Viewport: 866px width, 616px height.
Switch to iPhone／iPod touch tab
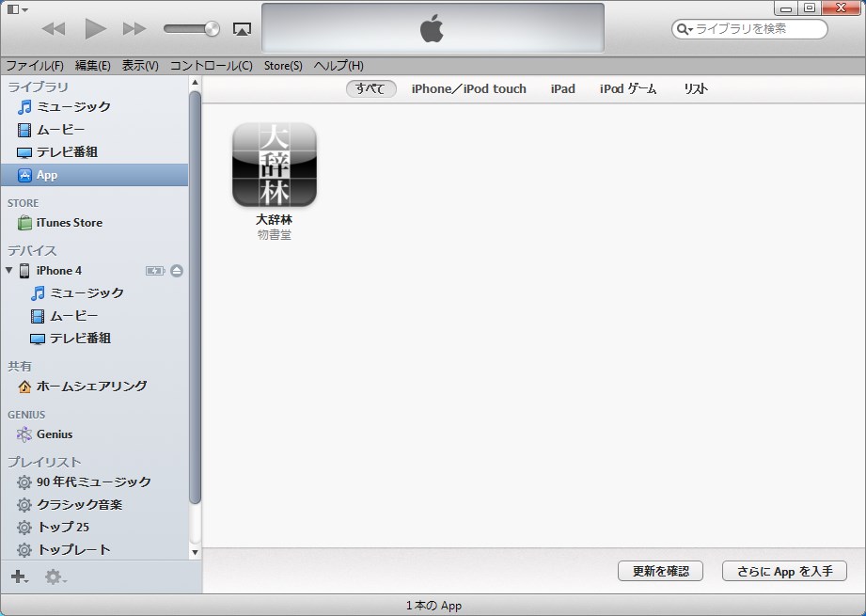pos(469,88)
